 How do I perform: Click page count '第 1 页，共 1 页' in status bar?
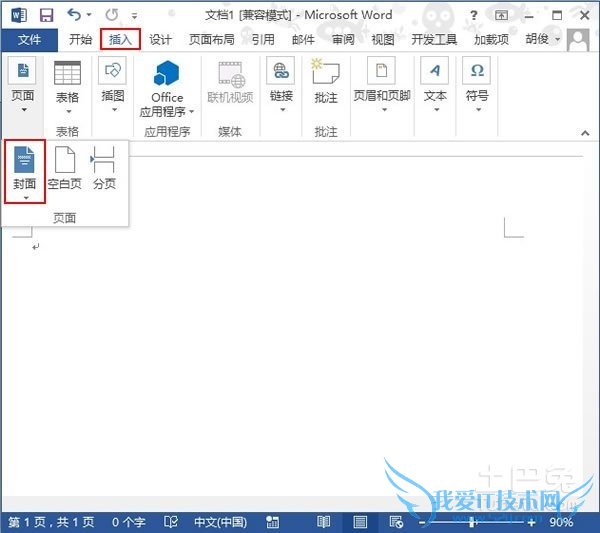(x=51, y=522)
